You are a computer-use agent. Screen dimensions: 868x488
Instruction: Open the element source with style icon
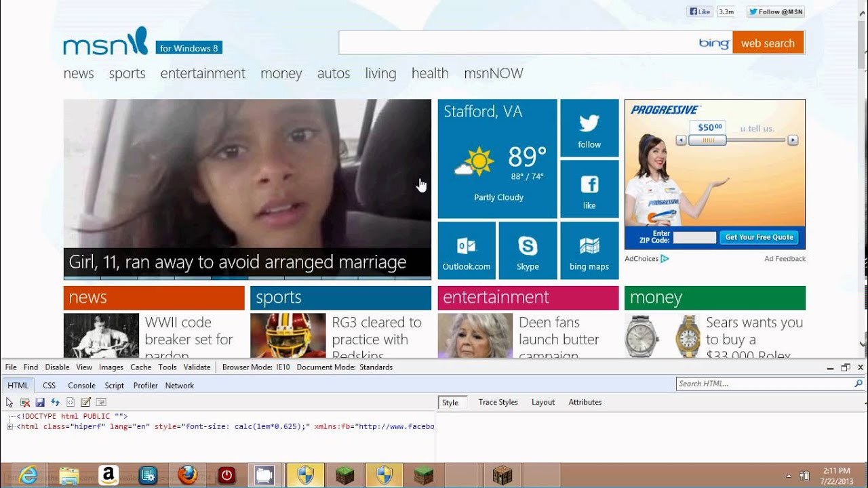71,402
